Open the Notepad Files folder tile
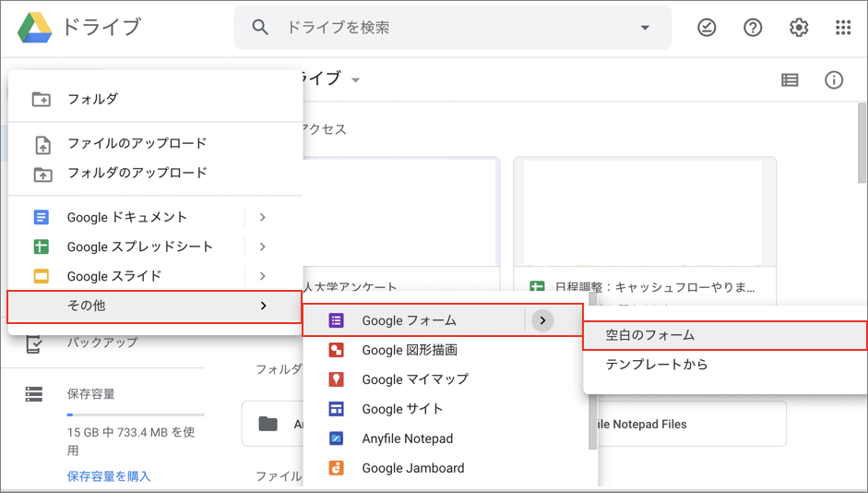Image resolution: width=868 pixels, height=493 pixels. click(692, 425)
